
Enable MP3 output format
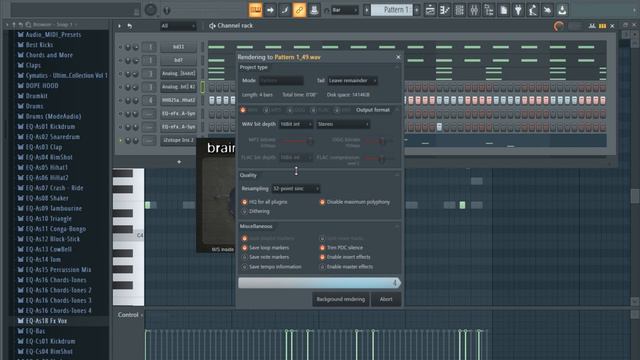(266, 110)
